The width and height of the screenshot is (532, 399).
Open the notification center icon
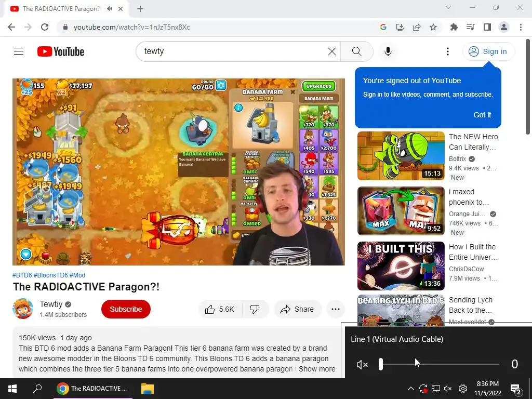[515, 389]
